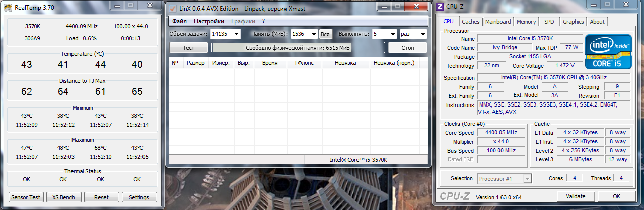Image resolution: width=644 pixels, height=210 pixels.
Task: Click the Revision E1 field
Action: [x=616, y=96]
